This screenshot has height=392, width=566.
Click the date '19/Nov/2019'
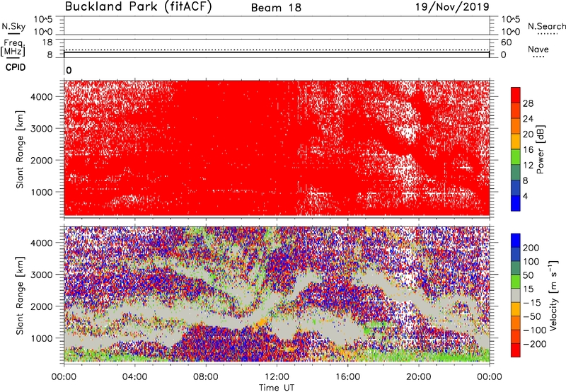pos(452,7)
